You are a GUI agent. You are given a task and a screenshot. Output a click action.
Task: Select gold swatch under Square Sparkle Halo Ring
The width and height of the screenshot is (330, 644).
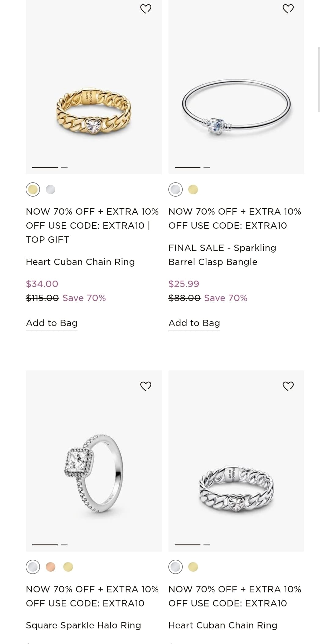[68, 567]
